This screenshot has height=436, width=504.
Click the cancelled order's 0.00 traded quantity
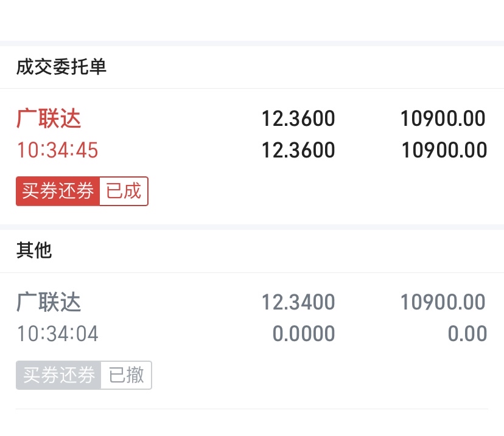click(x=467, y=334)
